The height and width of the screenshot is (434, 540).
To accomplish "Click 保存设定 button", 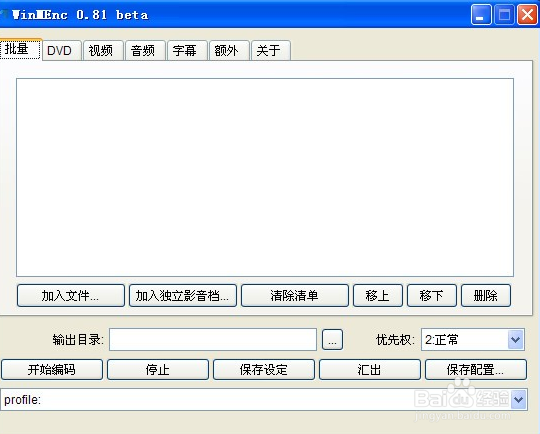I will point(264,370).
